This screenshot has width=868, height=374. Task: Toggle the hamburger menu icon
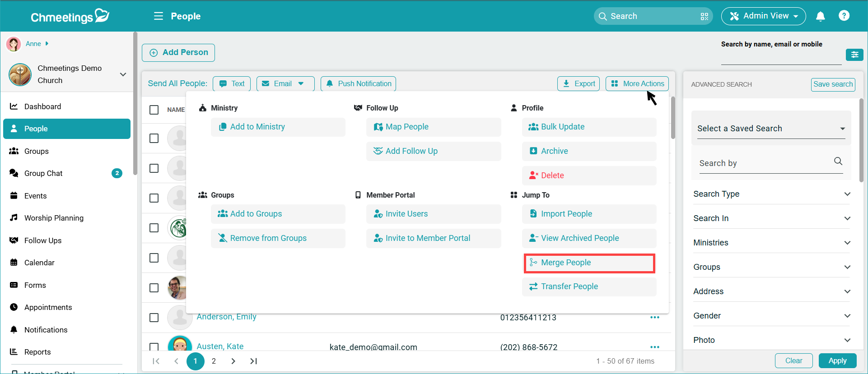pos(158,16)
